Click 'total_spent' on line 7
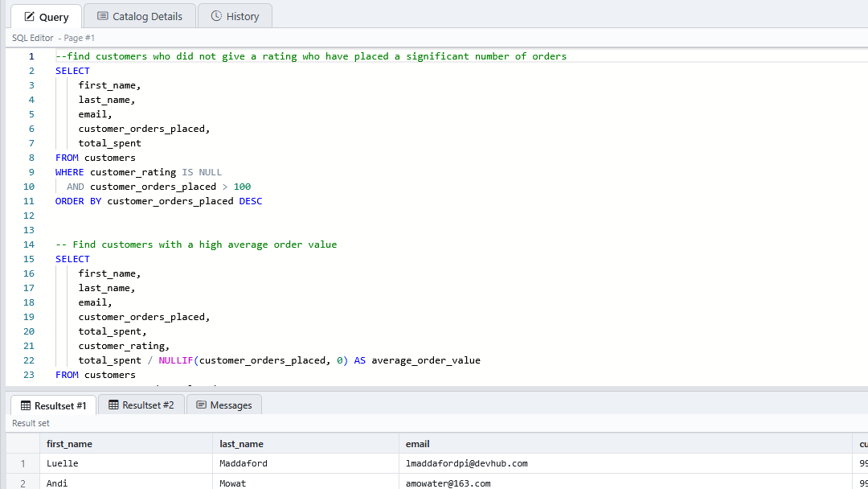The image size is (868, 489). click(109, 143)
